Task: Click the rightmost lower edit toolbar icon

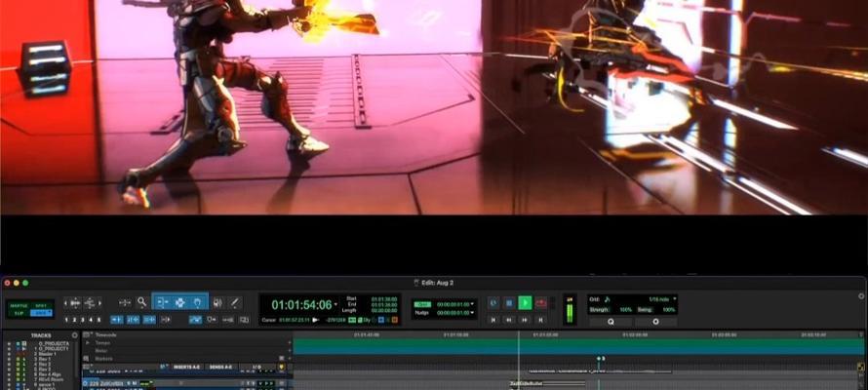Action: pyautogui.click(x=244, y=319)
